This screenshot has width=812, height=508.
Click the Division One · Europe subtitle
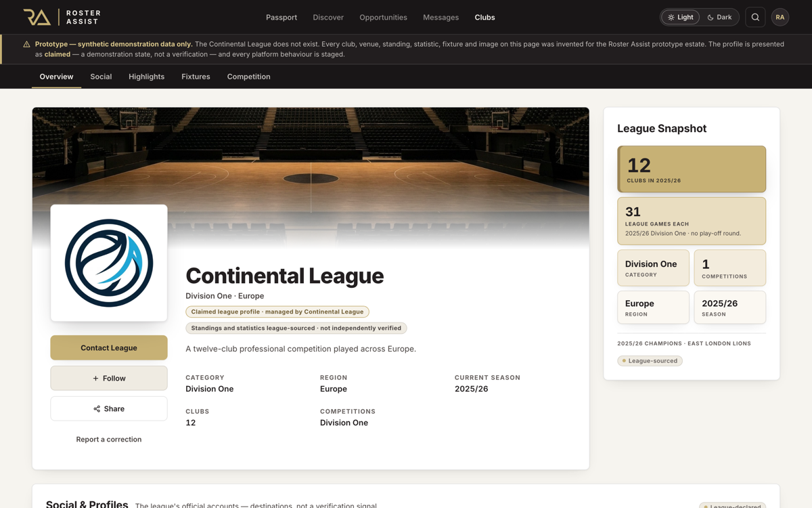[x=225, y=296]
